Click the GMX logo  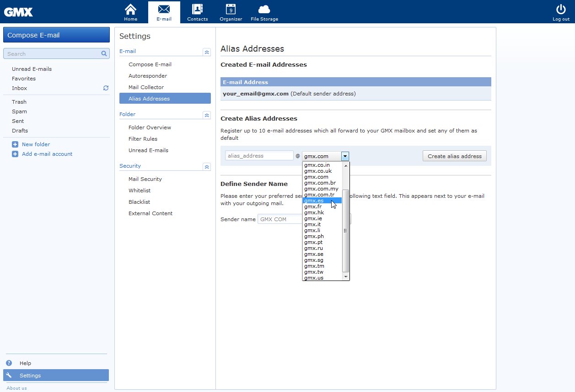(18, 12)
